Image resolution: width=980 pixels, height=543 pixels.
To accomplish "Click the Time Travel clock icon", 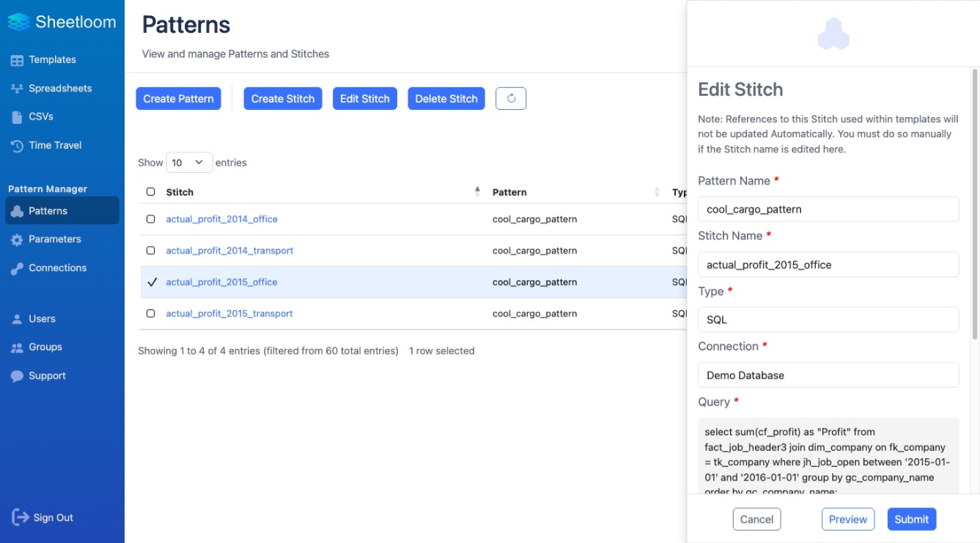I will 17,146.
